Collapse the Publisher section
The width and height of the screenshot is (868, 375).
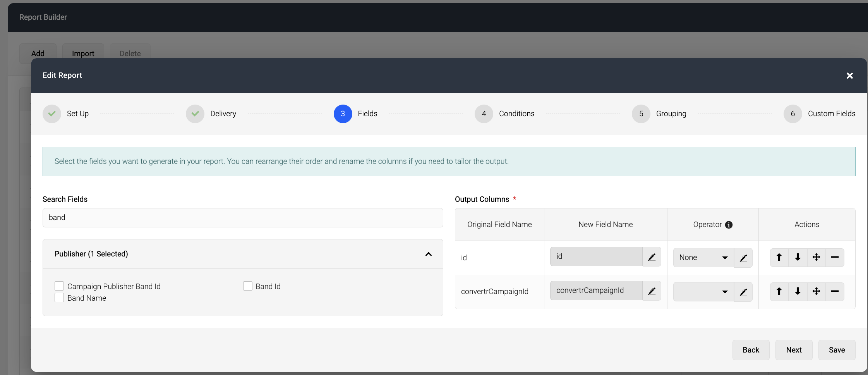click(428, 254)
